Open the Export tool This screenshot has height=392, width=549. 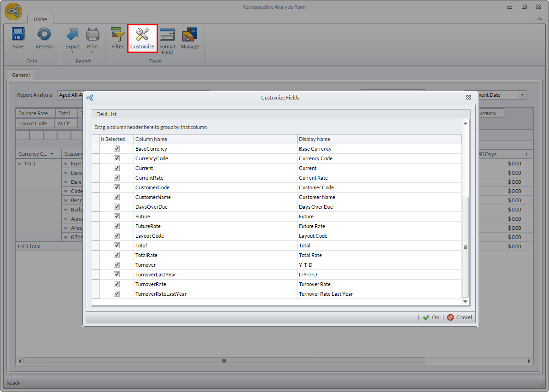[73, 35]
